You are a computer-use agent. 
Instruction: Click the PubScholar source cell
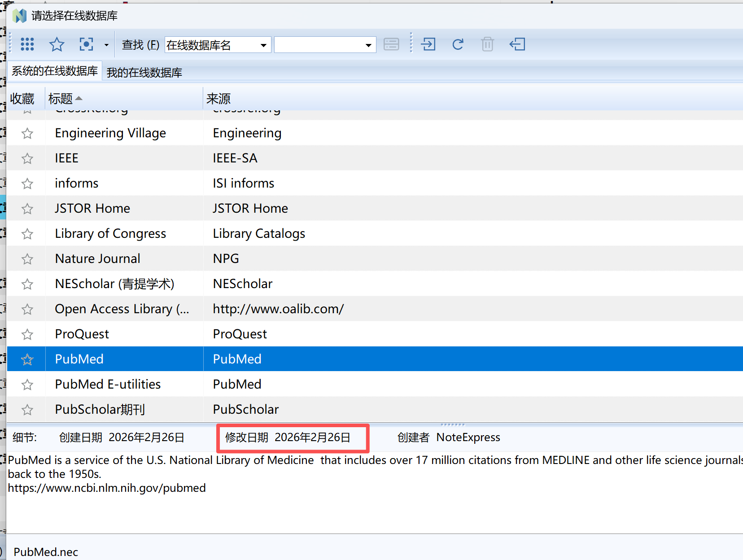pos(245,409)
